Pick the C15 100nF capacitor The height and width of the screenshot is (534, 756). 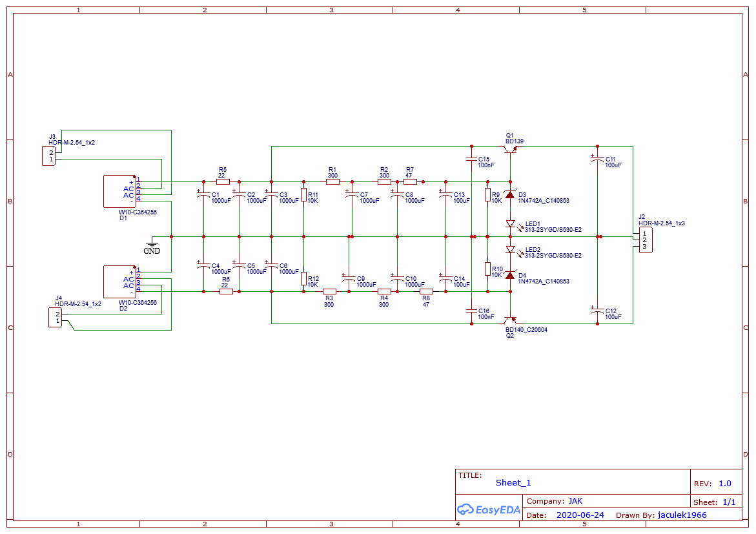click(x=471, y=159)
